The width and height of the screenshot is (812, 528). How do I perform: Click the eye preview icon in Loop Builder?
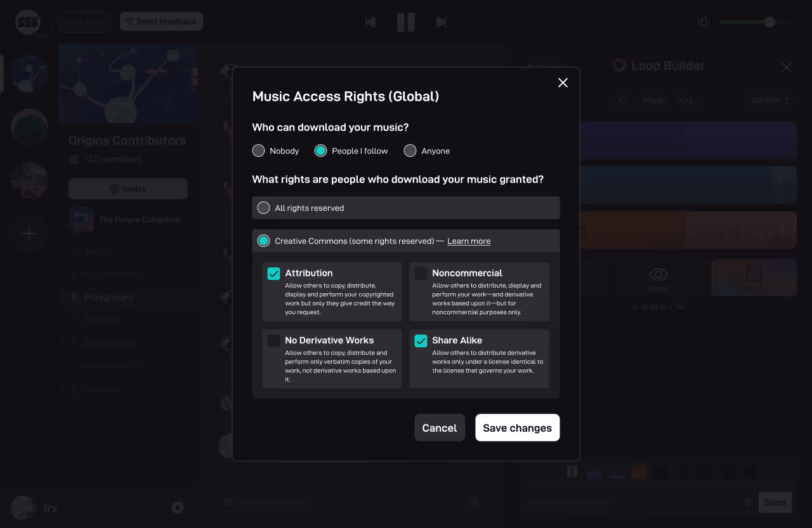pos(658,274)
